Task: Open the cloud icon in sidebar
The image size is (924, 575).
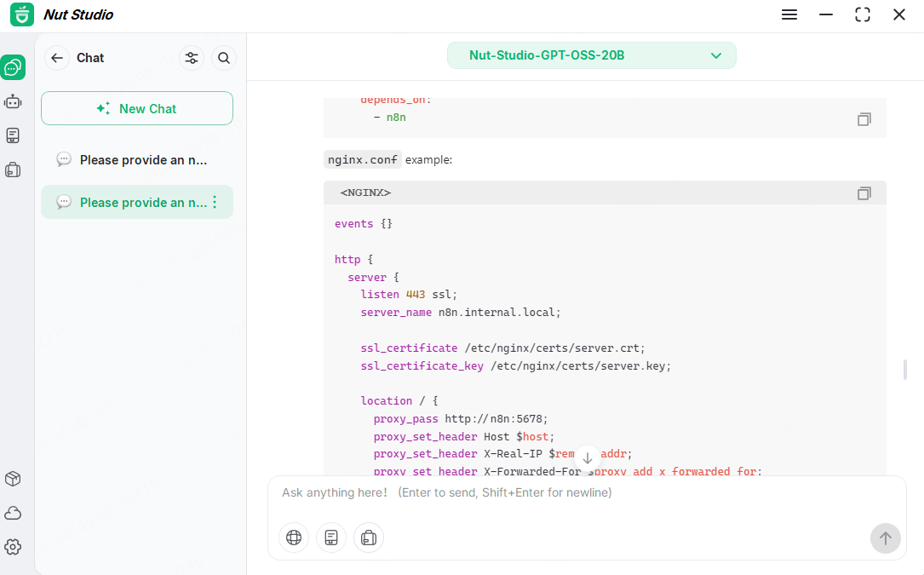Action: point(13,513)
